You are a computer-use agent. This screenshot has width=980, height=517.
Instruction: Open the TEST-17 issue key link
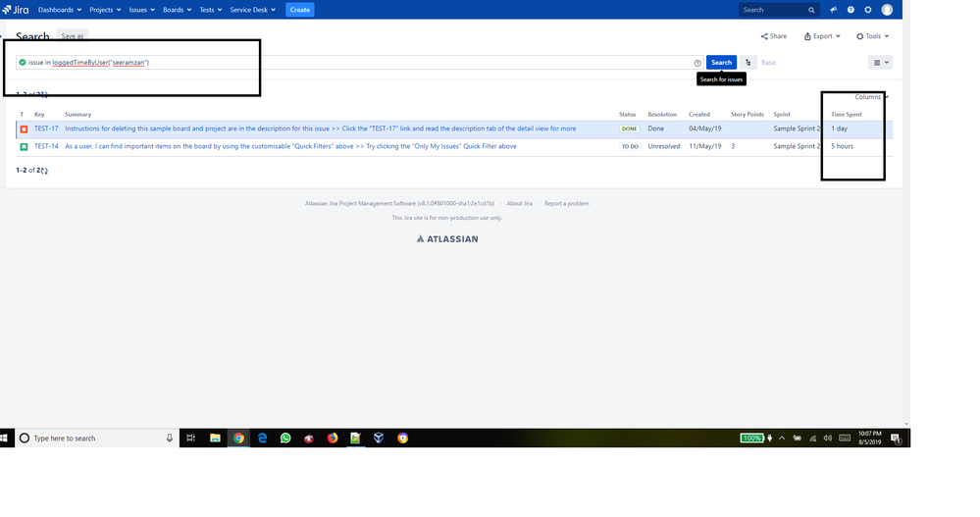click(x=46, y=129)
